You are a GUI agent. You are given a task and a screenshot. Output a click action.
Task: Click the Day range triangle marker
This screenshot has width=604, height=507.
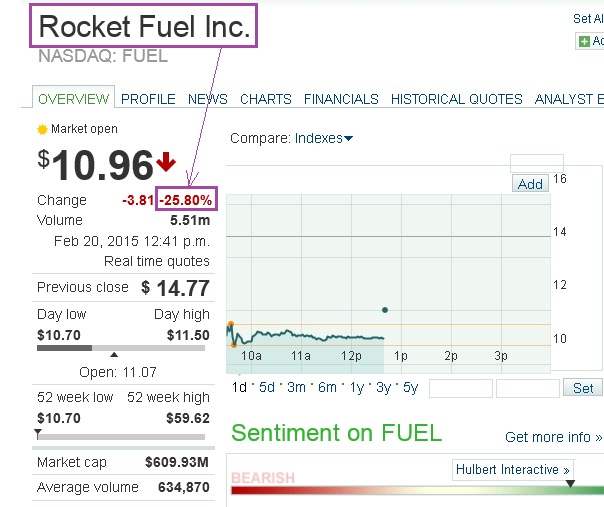[x=113, y=354]
